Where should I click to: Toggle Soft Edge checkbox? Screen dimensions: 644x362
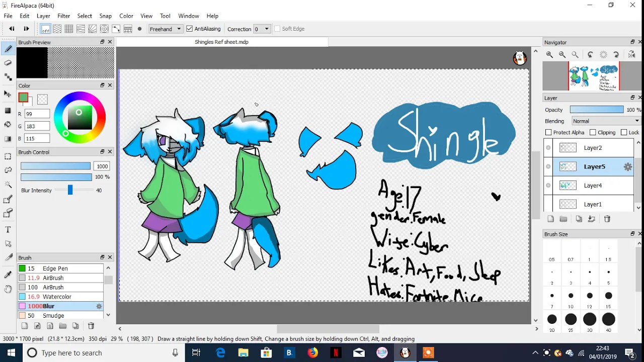[x=277, y=29]
